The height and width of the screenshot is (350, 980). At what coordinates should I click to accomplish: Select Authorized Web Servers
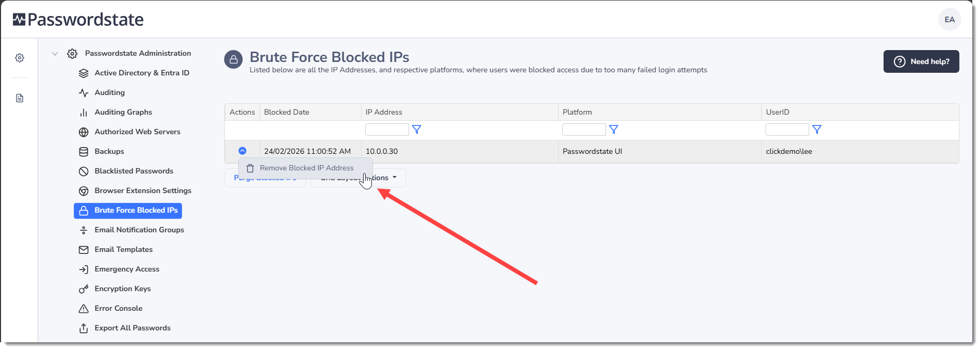click(137, 132)
